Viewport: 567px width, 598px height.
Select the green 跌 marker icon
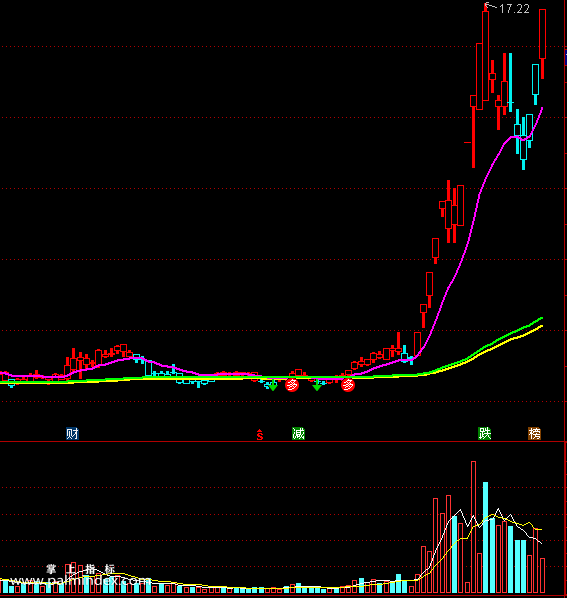pyautogui.click(x=485, y=434)
